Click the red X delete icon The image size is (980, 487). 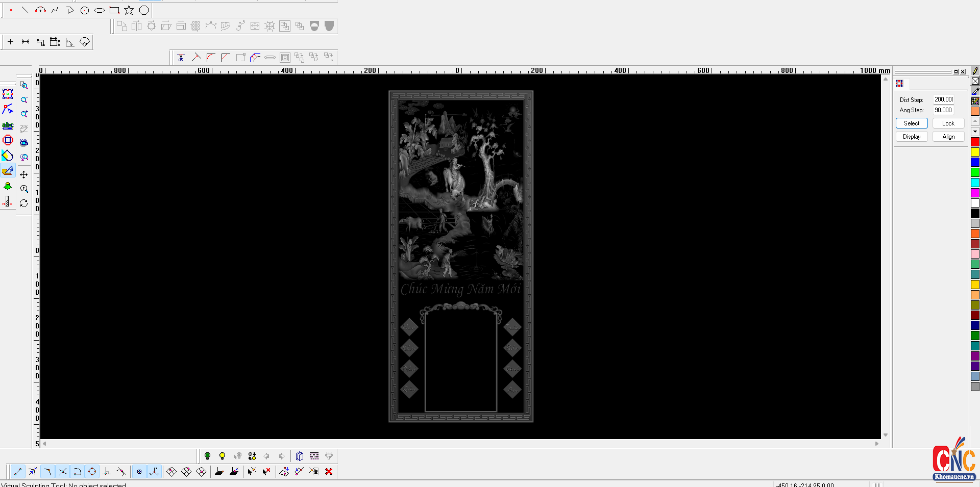pos(329,472)
